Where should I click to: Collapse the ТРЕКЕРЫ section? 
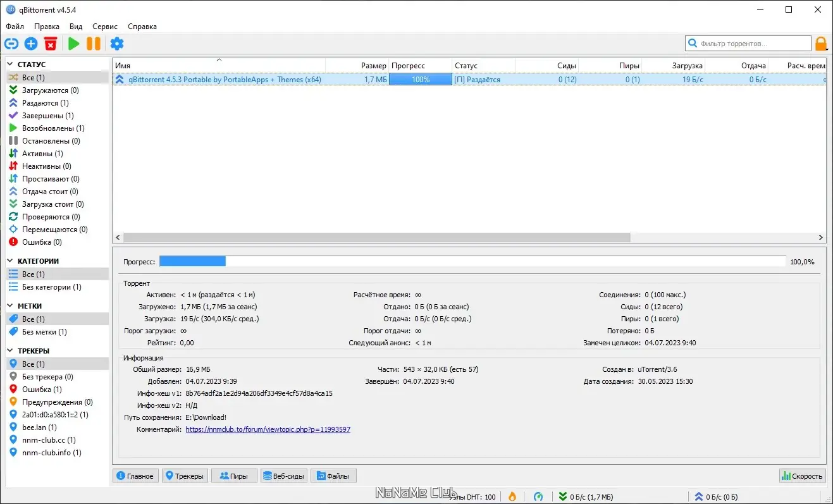click(10, 351)
